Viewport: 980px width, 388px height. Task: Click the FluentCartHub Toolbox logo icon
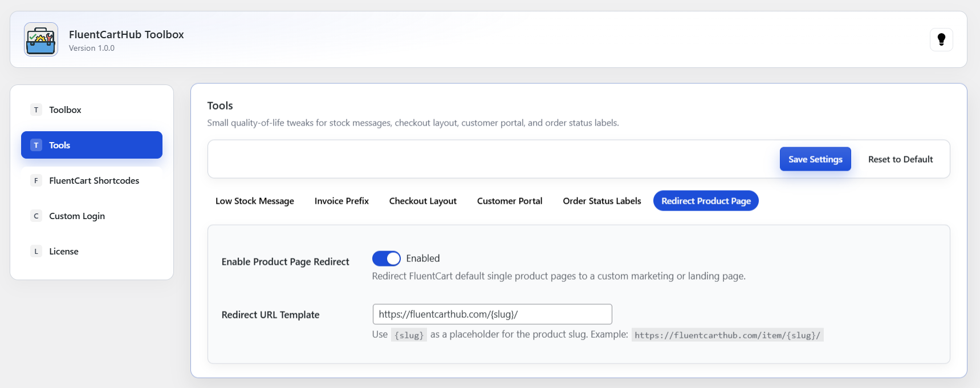41,39
